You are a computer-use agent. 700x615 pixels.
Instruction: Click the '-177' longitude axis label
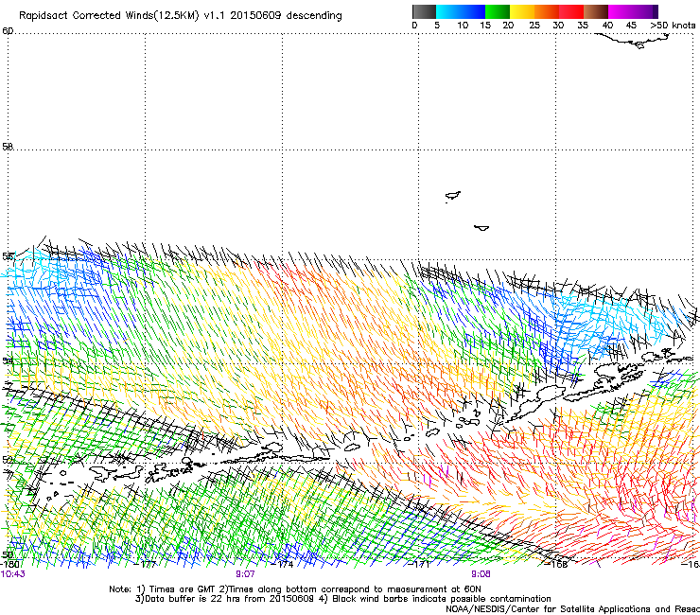click(x=146, y=564)
